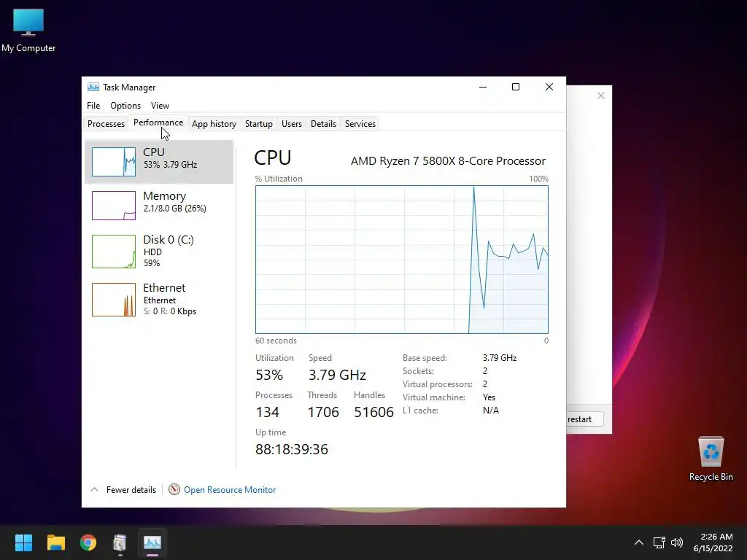This screenshot has height=560, width=747.
Task: Open the Options menu
Action: click(125, 105)
